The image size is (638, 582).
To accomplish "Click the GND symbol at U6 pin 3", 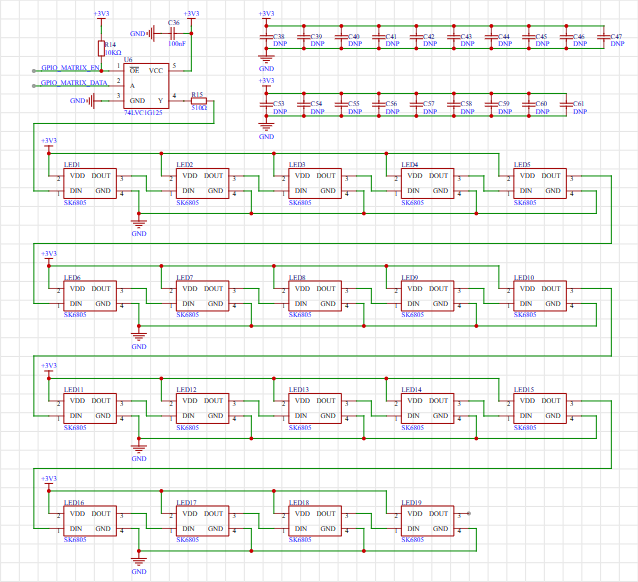I will click(x=82, y=101).
